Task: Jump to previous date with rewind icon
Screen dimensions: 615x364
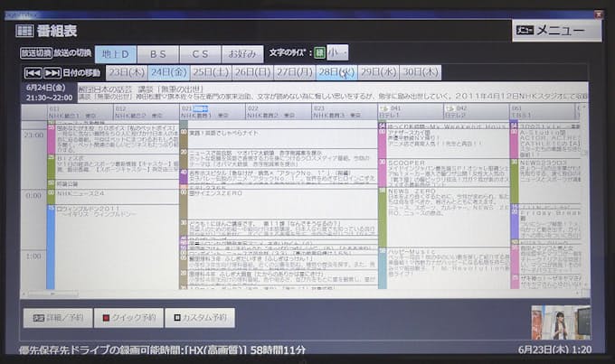Action: (x=33, y=72)
